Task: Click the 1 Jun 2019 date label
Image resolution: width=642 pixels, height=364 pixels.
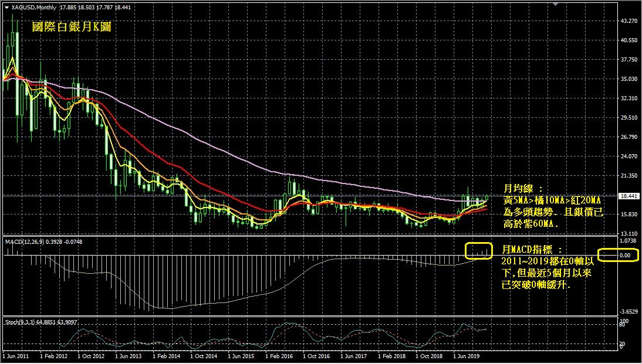Action: click(465, 356)
